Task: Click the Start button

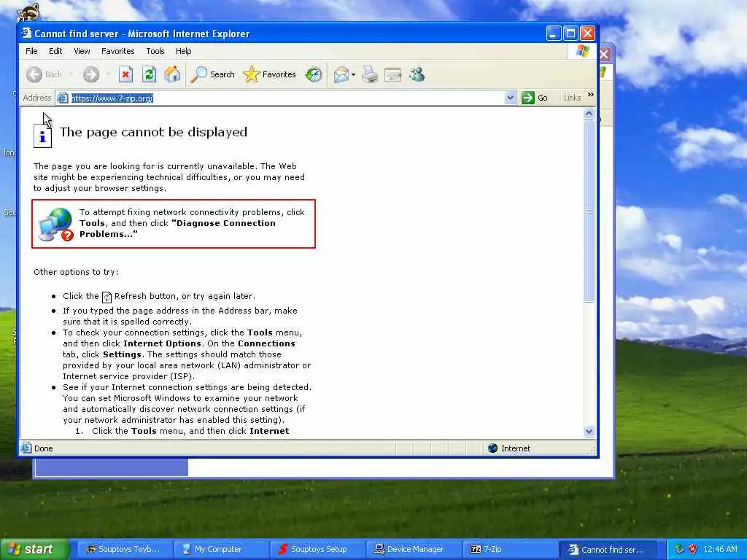Action: click(x=34, y=550)
